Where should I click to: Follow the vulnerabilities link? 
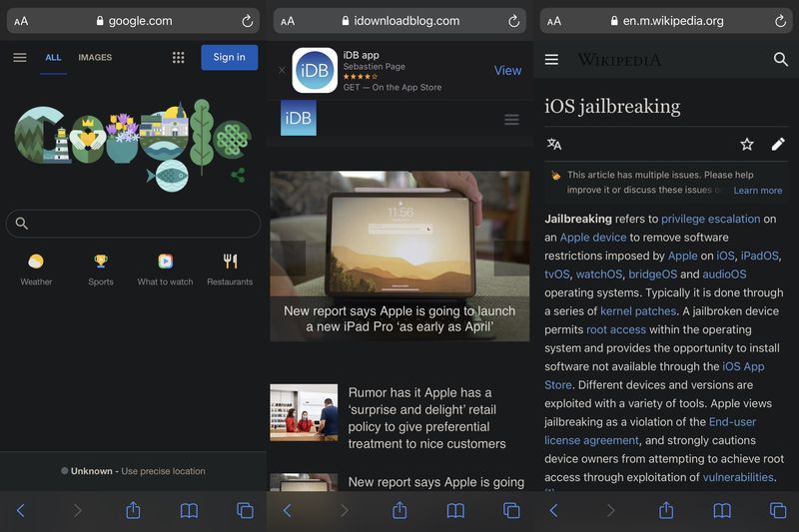[738, 477]
